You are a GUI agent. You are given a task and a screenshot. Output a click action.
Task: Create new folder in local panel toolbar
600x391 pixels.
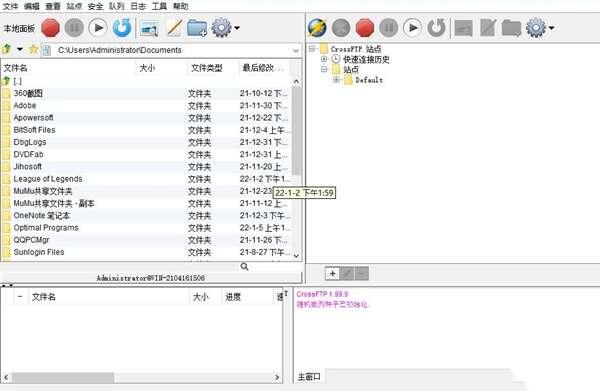197,28
